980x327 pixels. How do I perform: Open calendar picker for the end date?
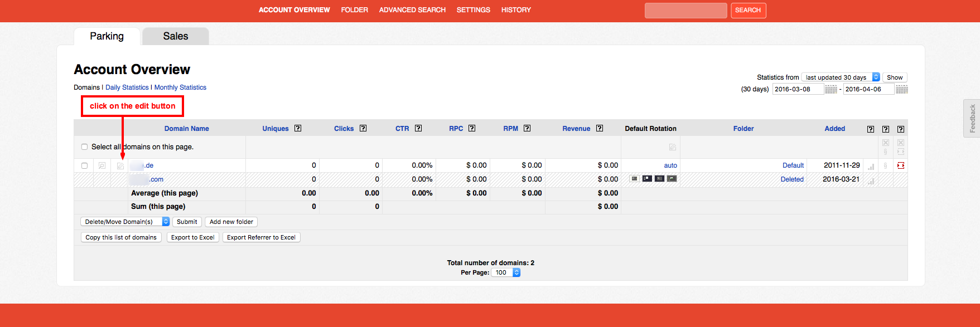pyautogui.click(x=901, y=90)
